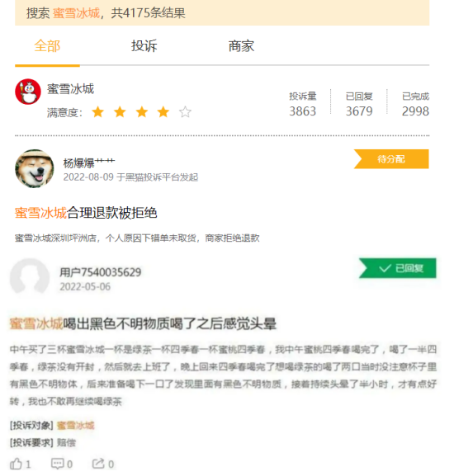Click the thumbs-up like icon
454x476 pixels.
pos(16,464)
